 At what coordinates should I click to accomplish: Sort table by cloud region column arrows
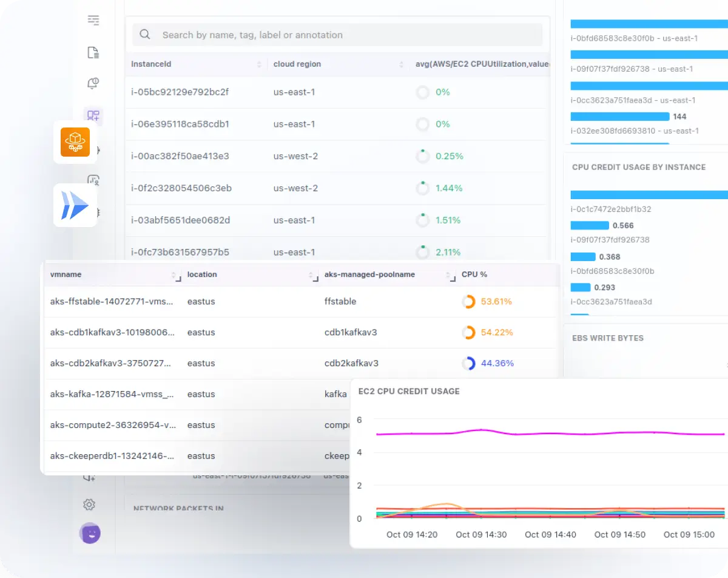tap(401, 64)
